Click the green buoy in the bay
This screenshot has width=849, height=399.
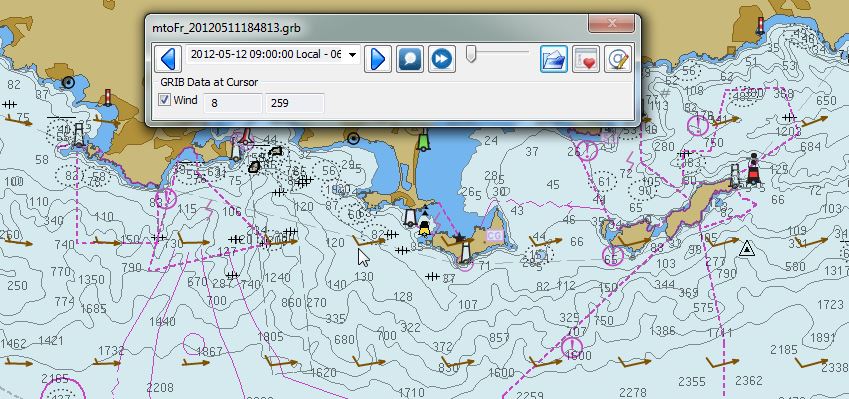click(x=423, y=141)
